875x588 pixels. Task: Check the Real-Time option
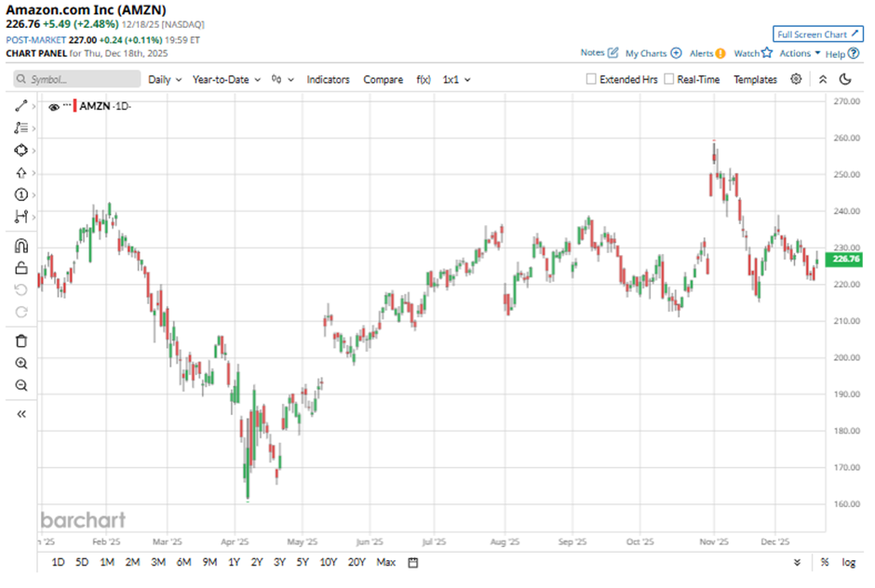pyautogui.click(x=669, y=80)
